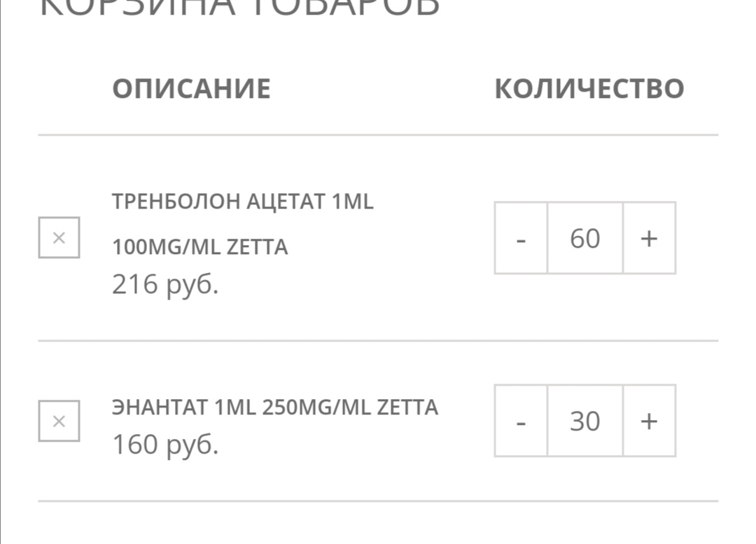Click the plus icon in the lower quantity stepper
The width and height of the screenshot is (756, 544).
[648, 421]
